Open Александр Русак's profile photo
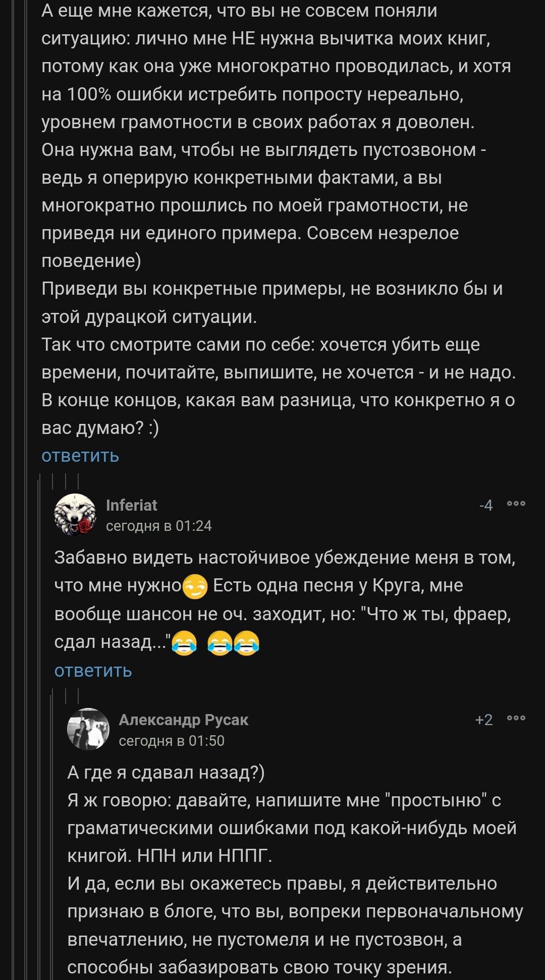Screen dimensions: 545x980 coord(88,729)
